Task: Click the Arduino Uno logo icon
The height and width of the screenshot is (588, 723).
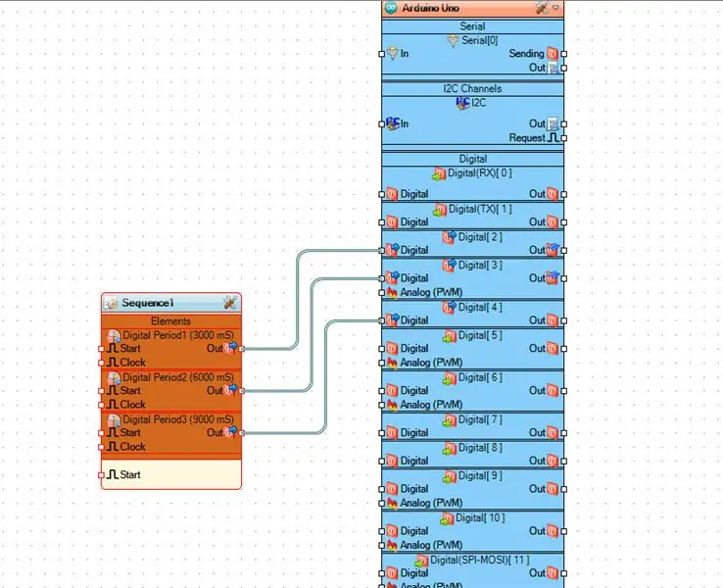Action: pyautogui.click(x=391, y=8)
